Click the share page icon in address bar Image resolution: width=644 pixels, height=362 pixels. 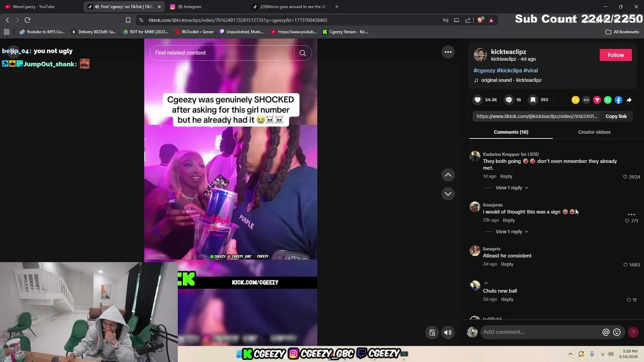point(468,20)
